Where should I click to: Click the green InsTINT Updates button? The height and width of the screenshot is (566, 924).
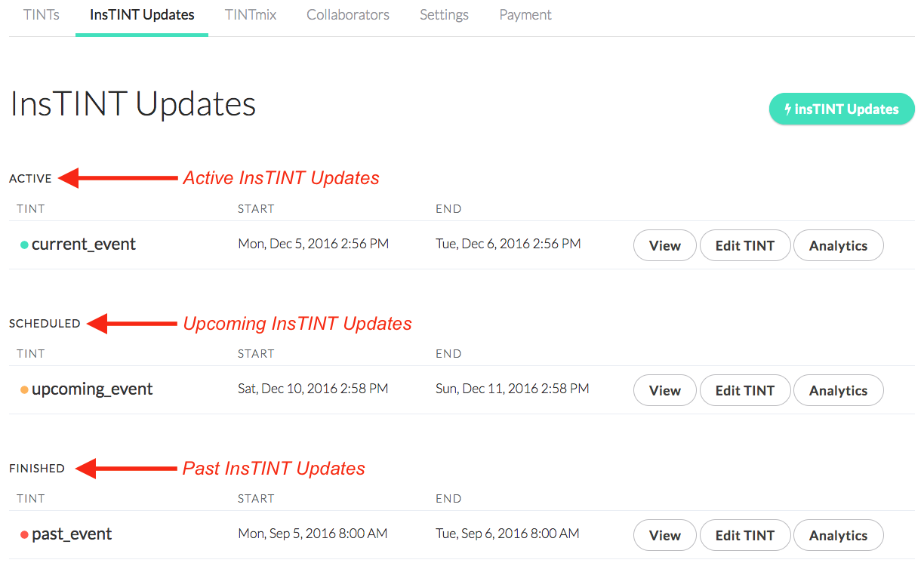click(842, 109)
